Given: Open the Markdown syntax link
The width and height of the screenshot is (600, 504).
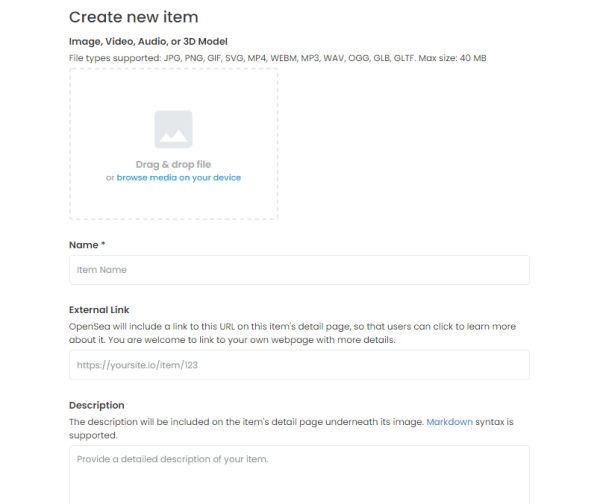Looking at the screenshot, I should point(450,422).
